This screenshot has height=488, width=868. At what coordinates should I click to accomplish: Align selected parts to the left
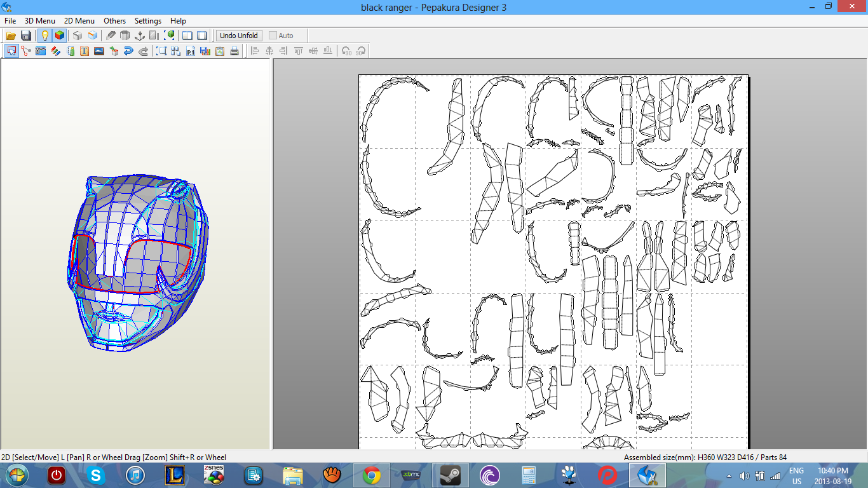[x=255, y=51]
